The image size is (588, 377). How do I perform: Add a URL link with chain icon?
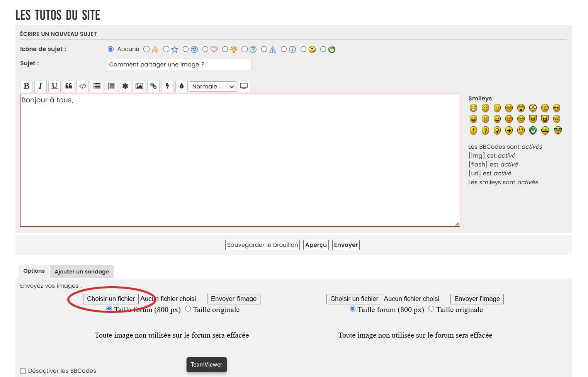tap(153, 86)
